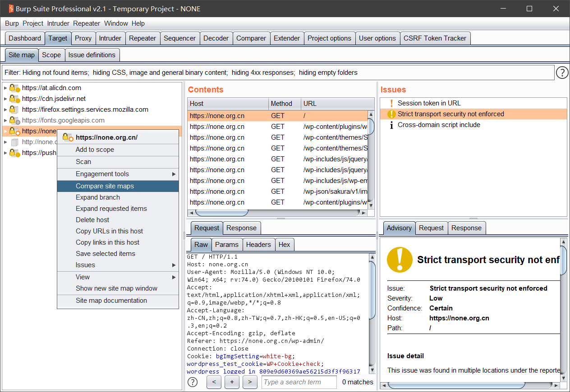The height and width of the screenshot is (392, 570).
Task: Click the request search term field
Action: tap(299, 382)
